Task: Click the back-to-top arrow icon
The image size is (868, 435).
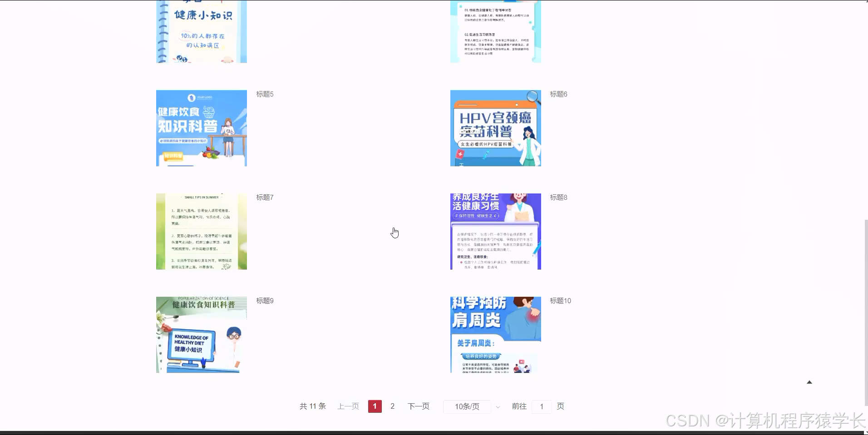Action: pos(809,382)
